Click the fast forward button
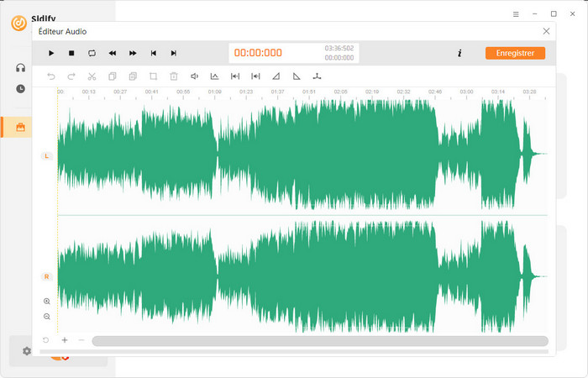588x378 pixels. (133, 53)
